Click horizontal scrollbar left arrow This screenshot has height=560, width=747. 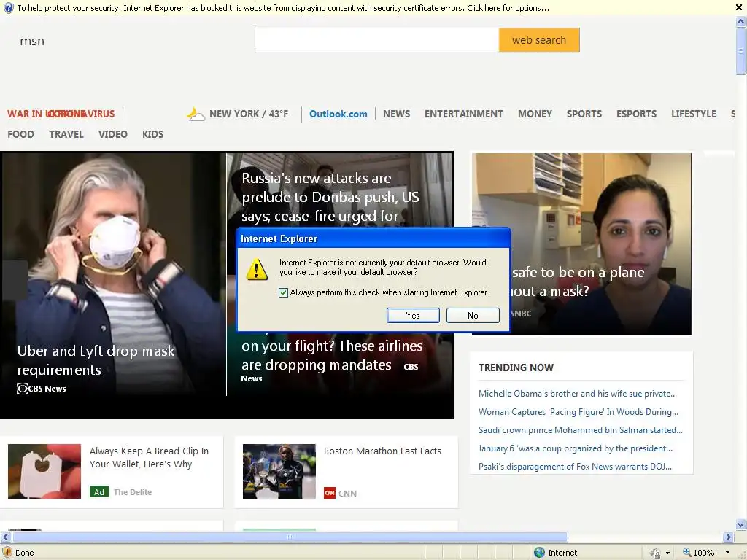[5, 537]
